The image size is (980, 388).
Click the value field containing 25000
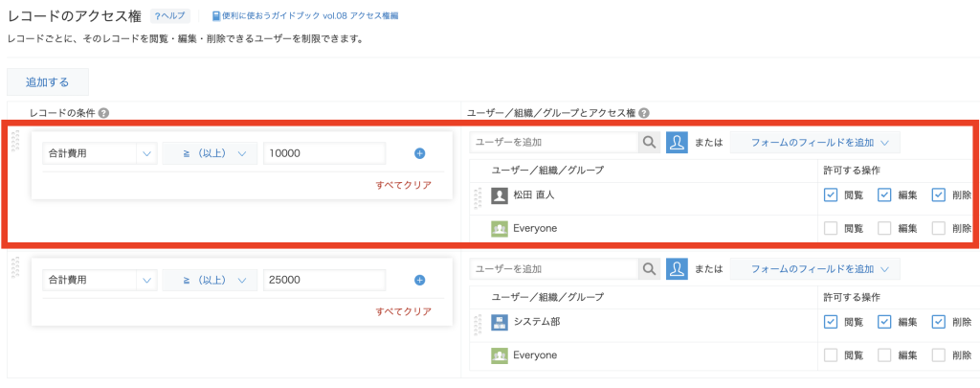[324, 280]
